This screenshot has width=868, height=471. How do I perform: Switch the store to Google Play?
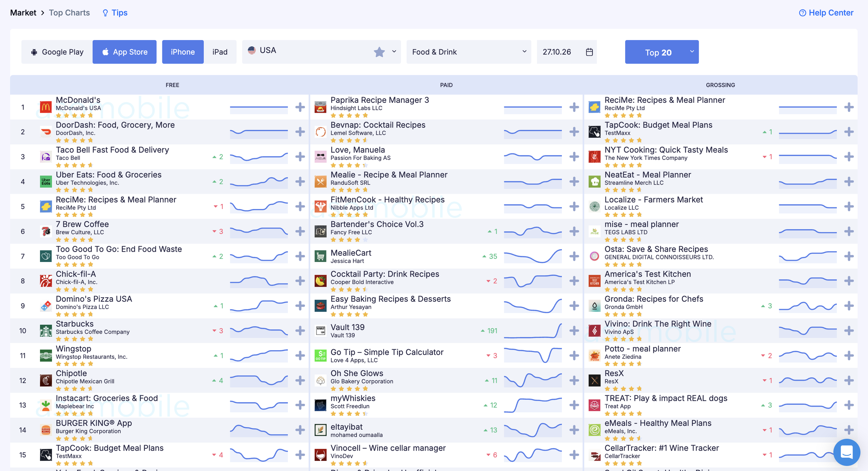coord(57,52)
